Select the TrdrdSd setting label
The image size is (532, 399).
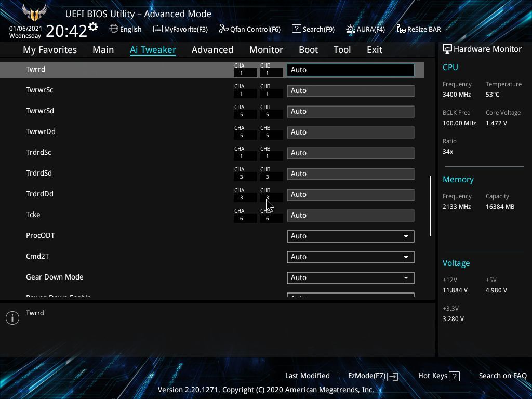pyautogui.click(x=38, y=173)
